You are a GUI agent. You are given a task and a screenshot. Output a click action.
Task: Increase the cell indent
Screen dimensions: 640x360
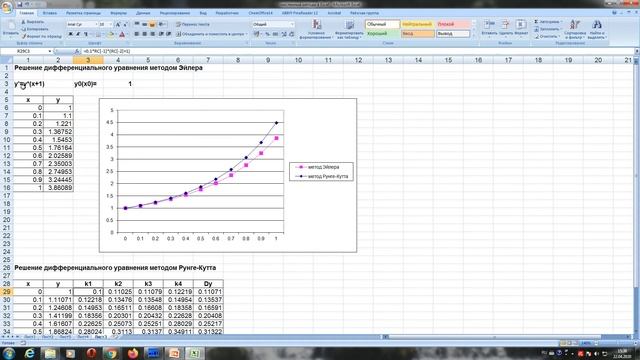pos(168,34)
